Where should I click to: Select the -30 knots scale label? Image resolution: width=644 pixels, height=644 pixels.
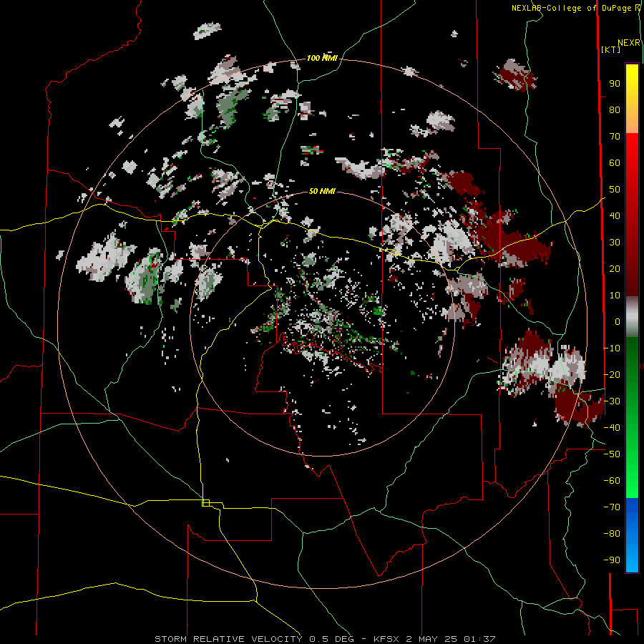pos(612,401)
